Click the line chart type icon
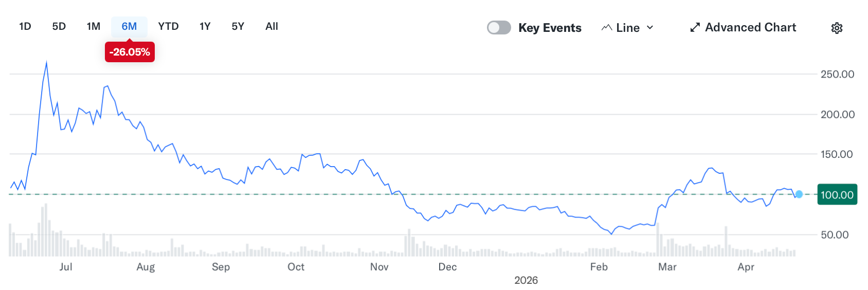Screen dimensions: 868x290 click(607, 28)
